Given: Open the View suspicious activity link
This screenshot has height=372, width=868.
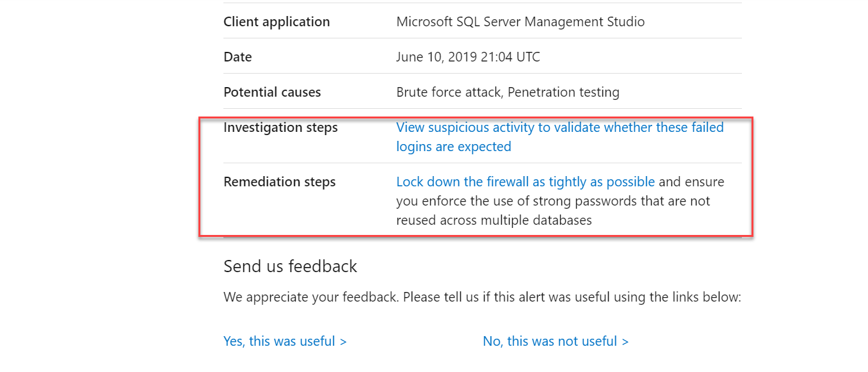Looking at the screenshot, I should point(559,127).
